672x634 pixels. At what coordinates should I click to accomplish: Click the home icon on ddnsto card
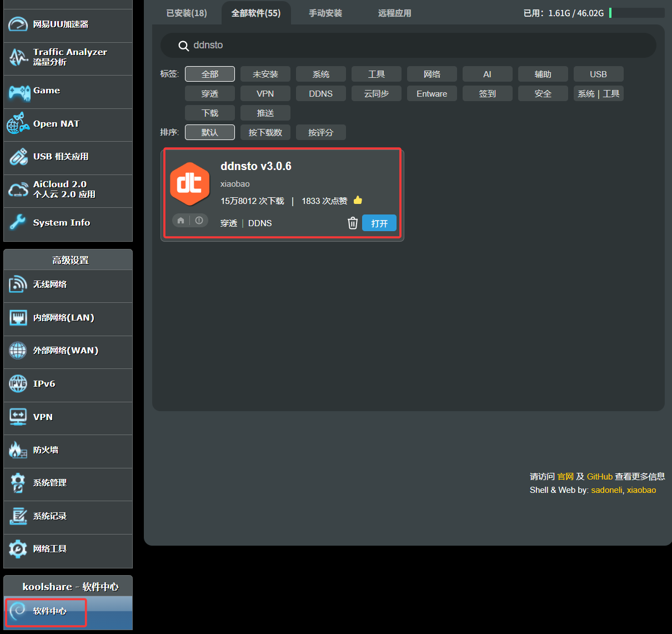point(180,221)
